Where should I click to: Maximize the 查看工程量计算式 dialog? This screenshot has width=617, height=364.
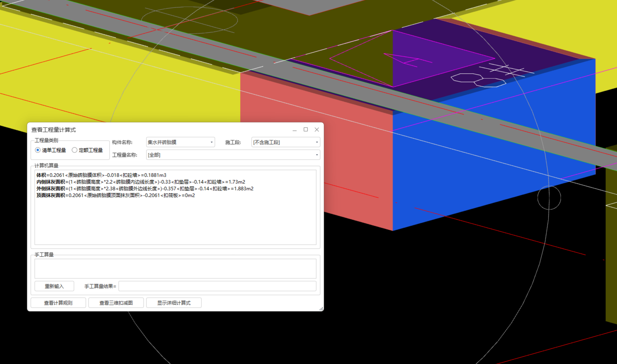click(x=306, y=130)
